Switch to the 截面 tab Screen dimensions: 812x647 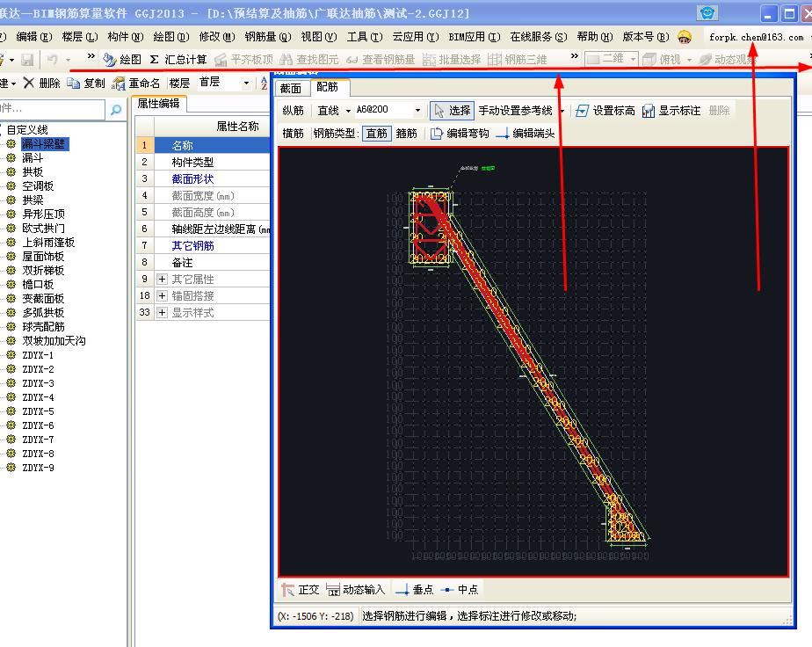coord(291,88)
